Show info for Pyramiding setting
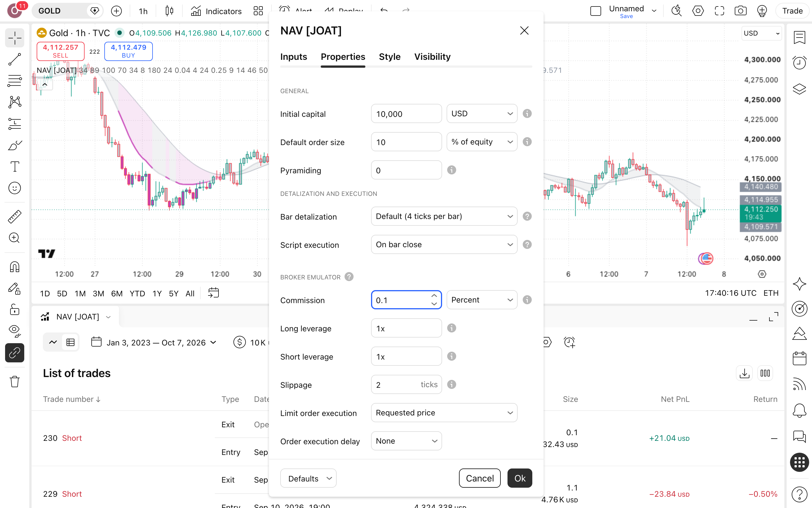 452,170
